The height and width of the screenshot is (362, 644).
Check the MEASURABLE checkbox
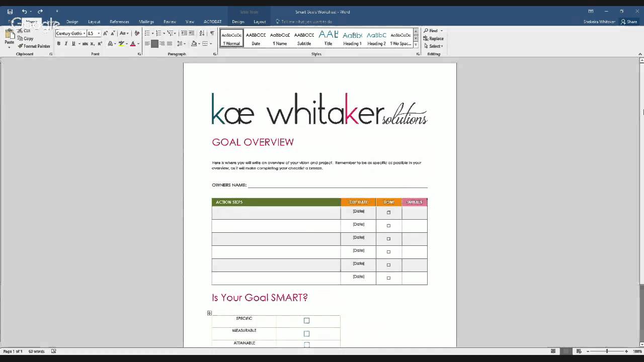pyautogui.click(x=306, y=333)
